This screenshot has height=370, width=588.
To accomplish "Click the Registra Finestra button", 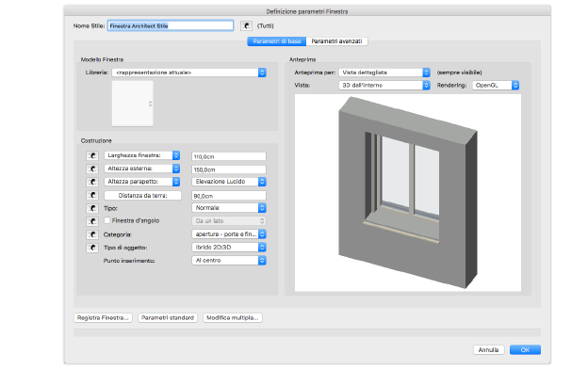I will 103,318.
